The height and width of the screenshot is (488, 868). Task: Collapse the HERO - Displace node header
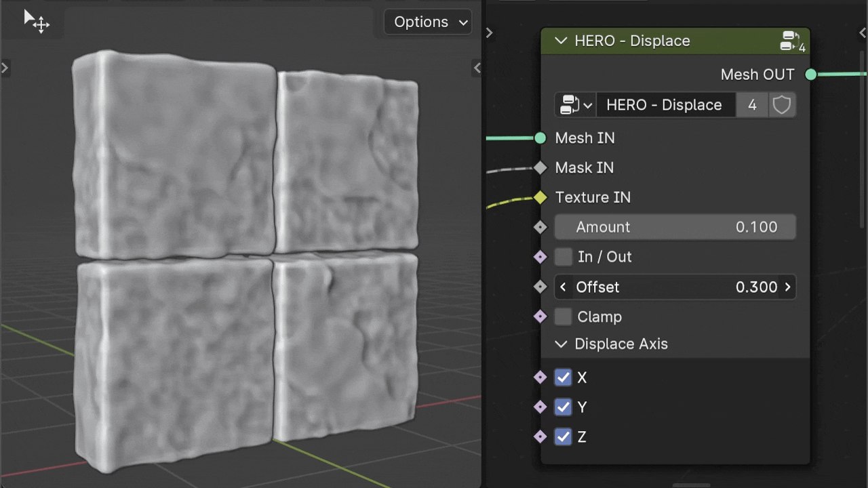(x=561, y=41)
